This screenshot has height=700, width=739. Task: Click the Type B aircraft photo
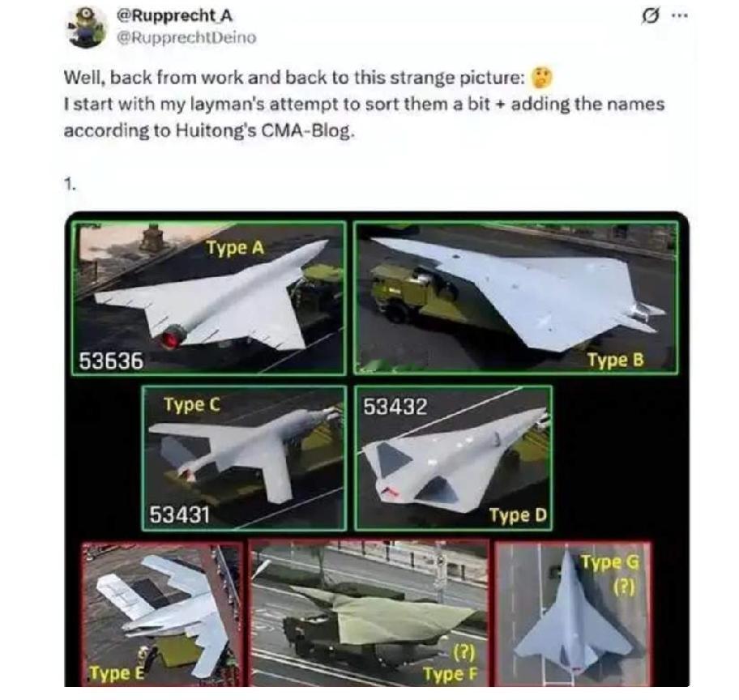tap(516, 298)
